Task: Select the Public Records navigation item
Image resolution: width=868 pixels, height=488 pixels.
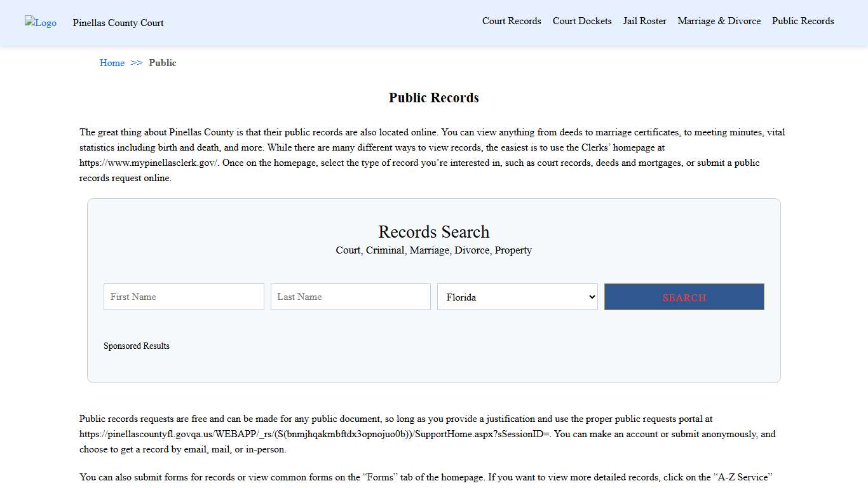Action: pos(803,21)
